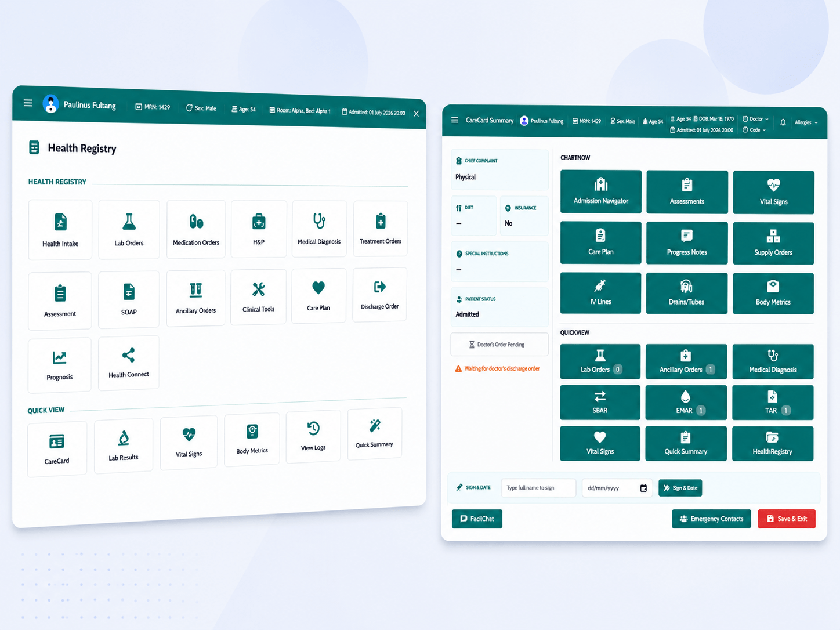Open Medical Diagnosis in QuickView
This screenshot has width=840, height=630.
(773, 361)
